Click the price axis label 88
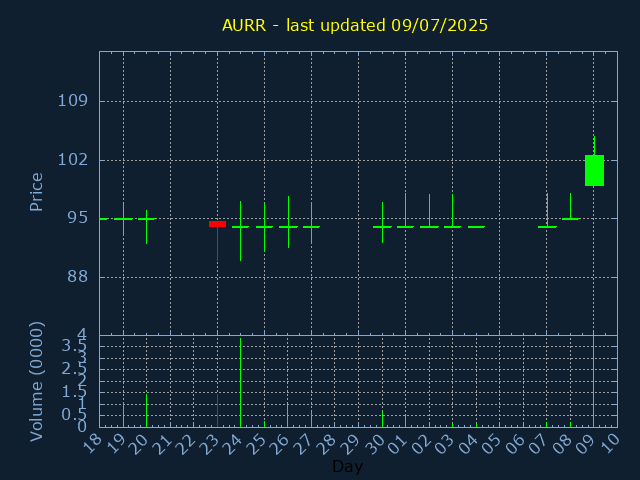 (78, 277)
